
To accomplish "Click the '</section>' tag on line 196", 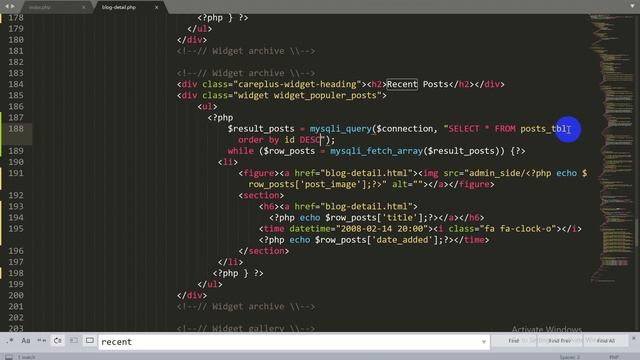I will [264, 251].
